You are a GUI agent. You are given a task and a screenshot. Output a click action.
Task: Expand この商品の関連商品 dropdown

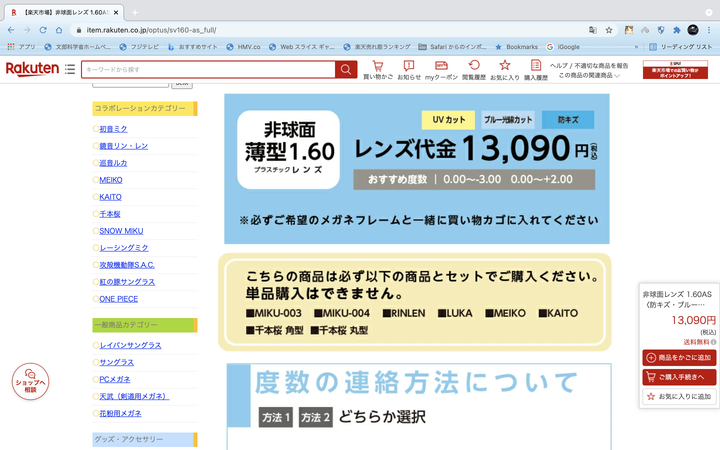tap(589, 75)
